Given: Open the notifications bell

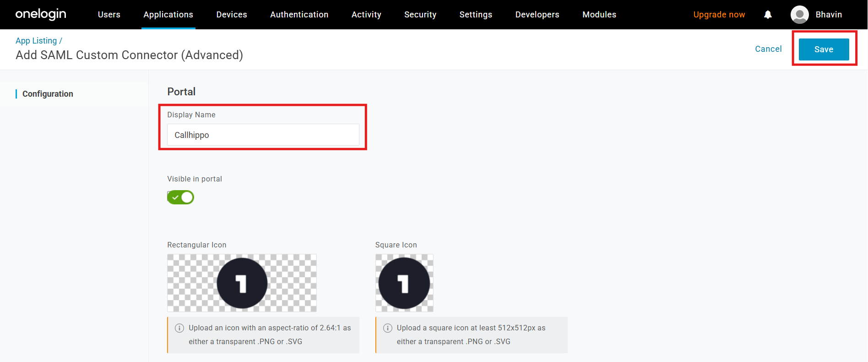Looking at the screenshot, I should pyautogui.click(x=768, y=15).
